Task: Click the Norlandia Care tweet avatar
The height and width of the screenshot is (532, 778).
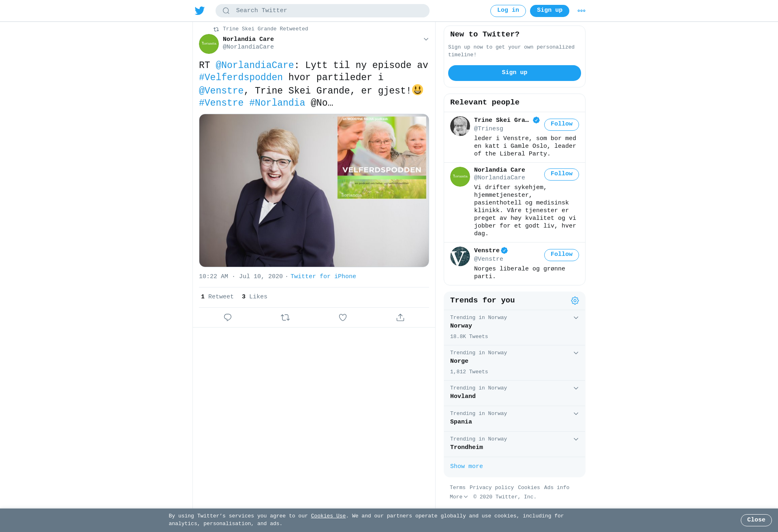Action: 209,44
